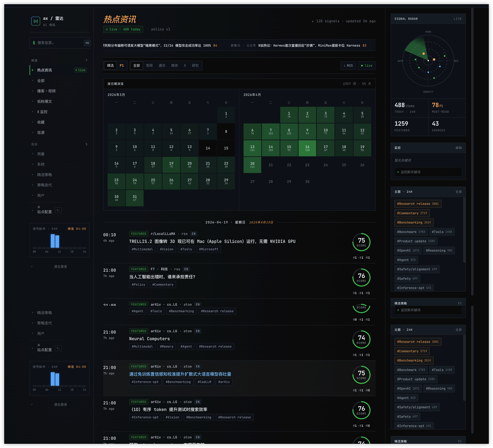
Task: Switch to the 媒体 tab
Action: [x=174, y=66]
